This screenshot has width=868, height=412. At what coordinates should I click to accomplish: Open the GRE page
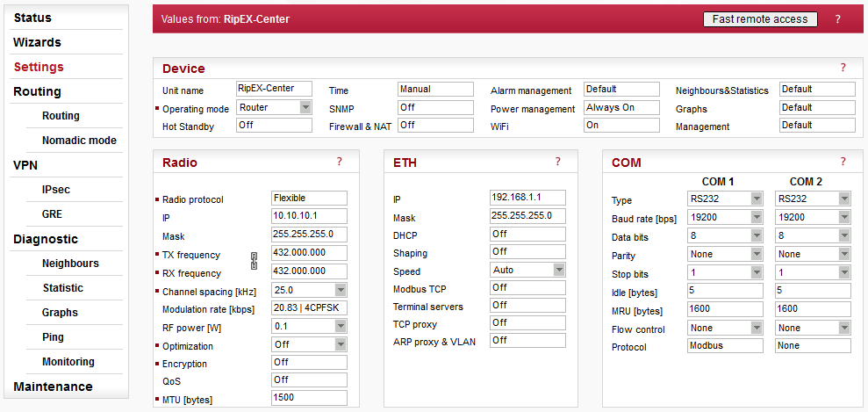point(52,214)
